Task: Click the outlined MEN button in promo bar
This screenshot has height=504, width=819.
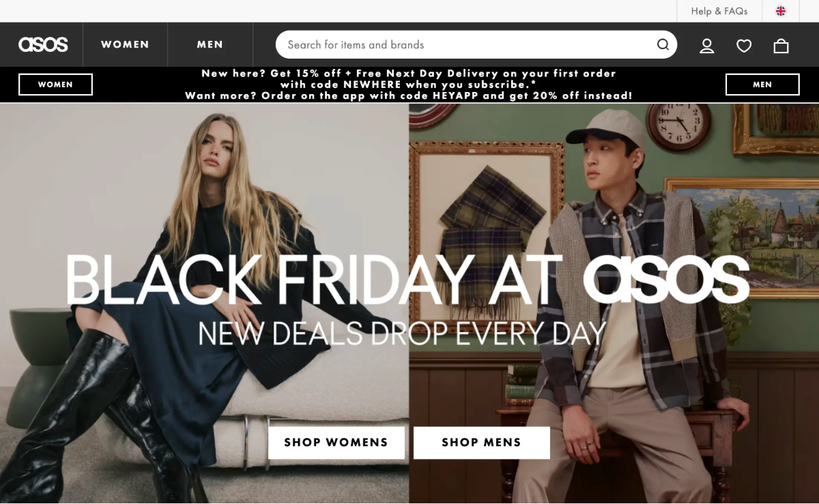Action: tap(762, 85)
